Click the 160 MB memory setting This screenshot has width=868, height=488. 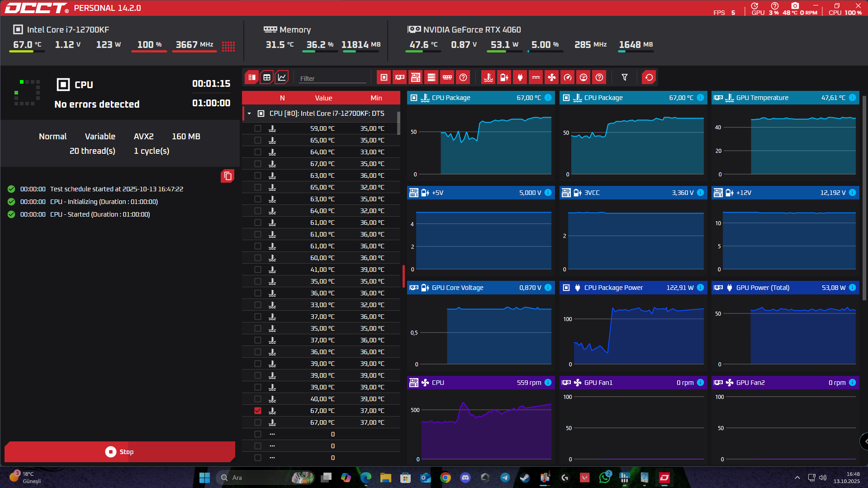click(186, 136)
